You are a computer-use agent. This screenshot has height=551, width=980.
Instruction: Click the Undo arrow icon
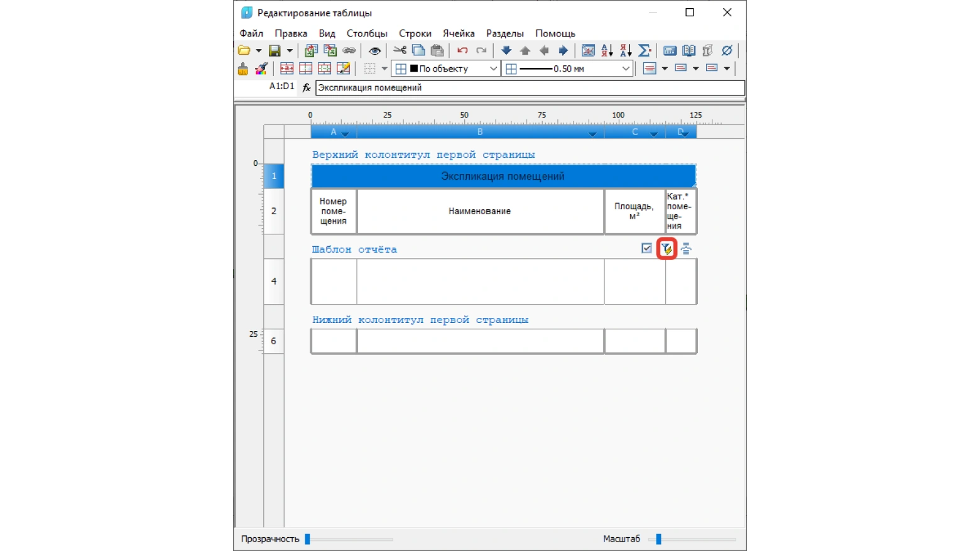point(462,50)
